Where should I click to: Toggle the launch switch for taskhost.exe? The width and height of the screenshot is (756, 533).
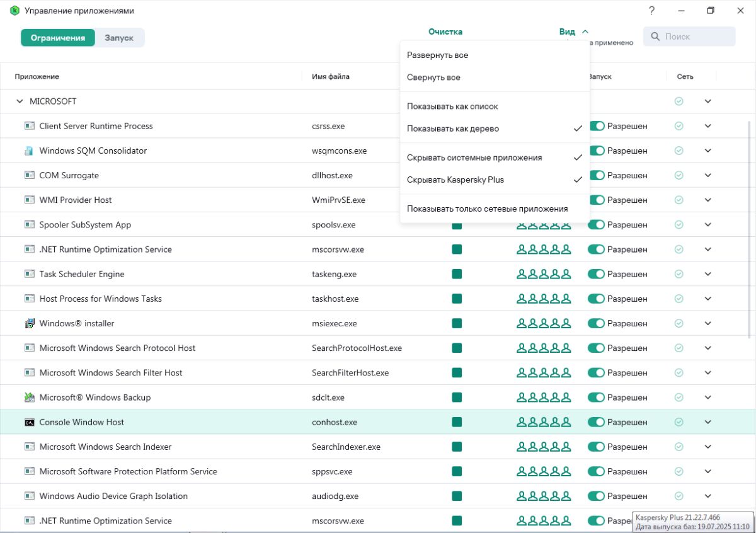[x=596, y=299]
